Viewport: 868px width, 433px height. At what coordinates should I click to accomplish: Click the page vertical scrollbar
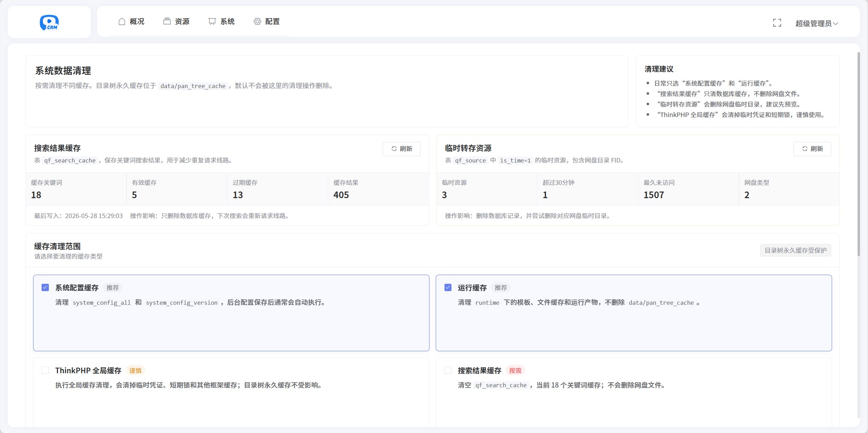point(859,154)
